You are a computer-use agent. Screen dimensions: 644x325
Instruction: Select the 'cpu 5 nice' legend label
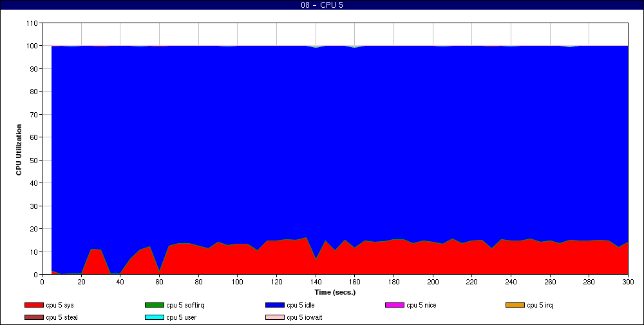[421, 305]
